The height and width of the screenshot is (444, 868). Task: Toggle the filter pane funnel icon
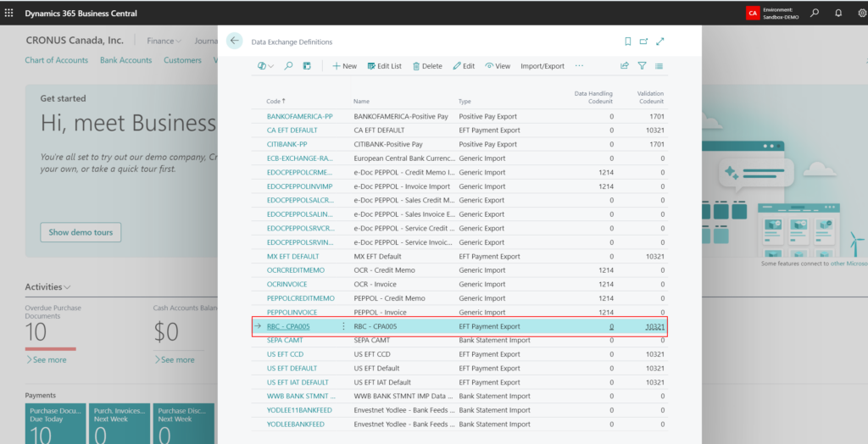point(642,66)
